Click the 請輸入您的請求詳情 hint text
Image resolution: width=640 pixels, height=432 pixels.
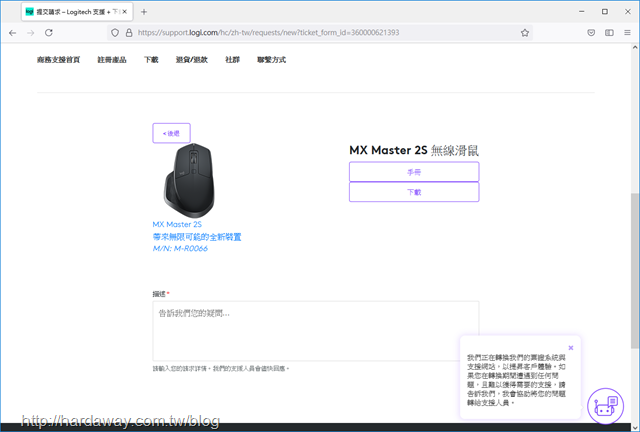(x=221, y=369)
